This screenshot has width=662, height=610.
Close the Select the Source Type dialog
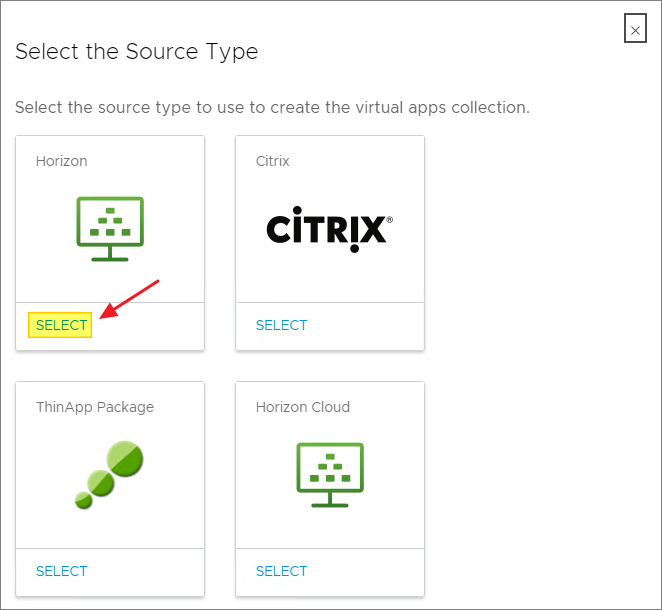point(635,29)
